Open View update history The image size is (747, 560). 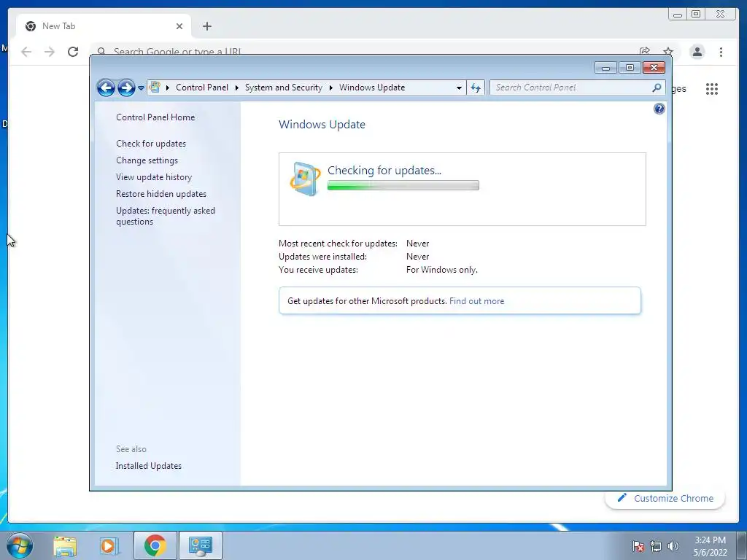point(154,177)
